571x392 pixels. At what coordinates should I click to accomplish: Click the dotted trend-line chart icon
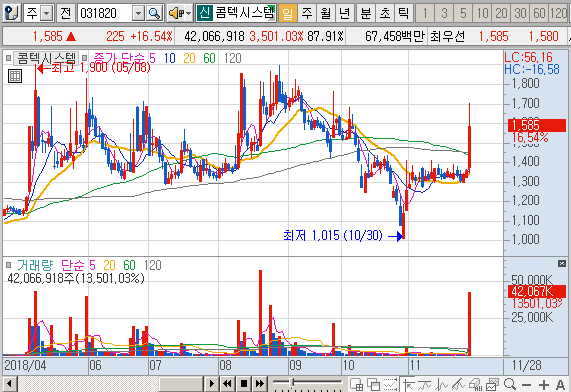click(x=390, y=384)
